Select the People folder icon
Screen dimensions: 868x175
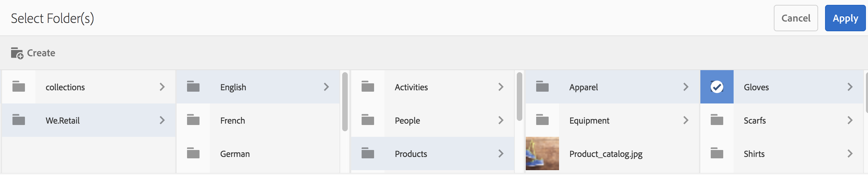click(368, 120)
